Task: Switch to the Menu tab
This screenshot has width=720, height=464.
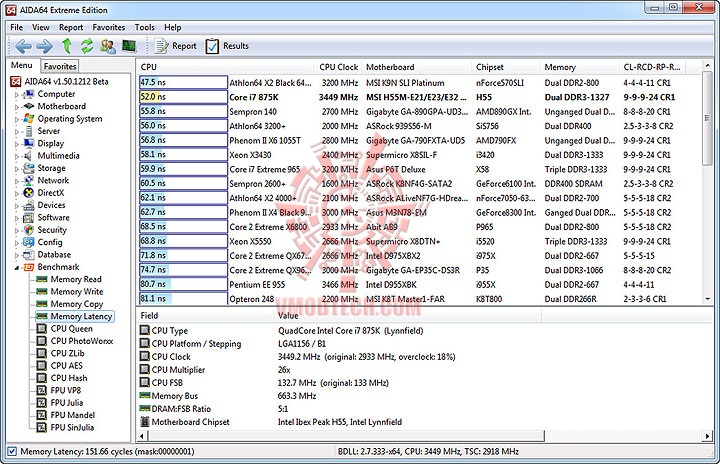Action: point(22,65)
